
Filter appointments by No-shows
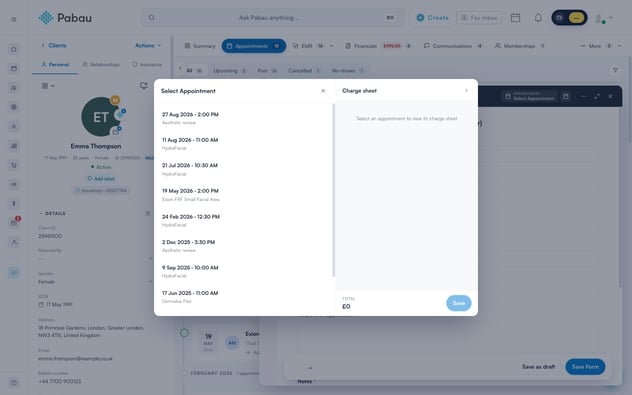tap(347, 71)
